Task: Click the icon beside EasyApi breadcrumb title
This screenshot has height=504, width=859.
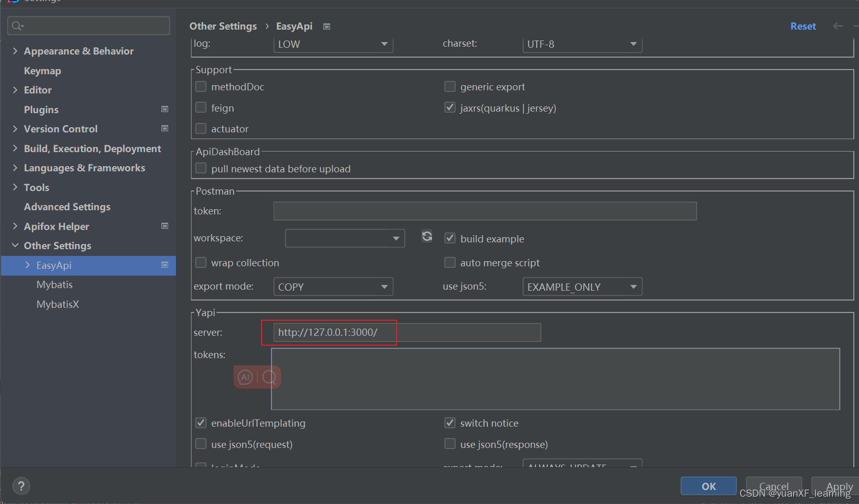Action: (x=326, y=26)
